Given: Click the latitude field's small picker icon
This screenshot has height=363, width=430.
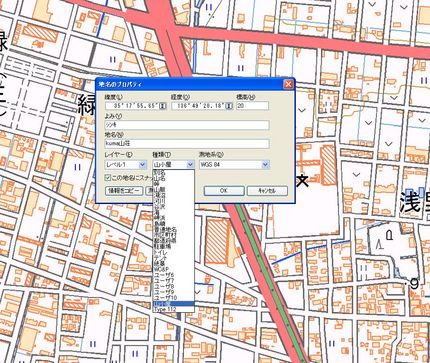Looking at the screenshot, I should click(162, 106).
